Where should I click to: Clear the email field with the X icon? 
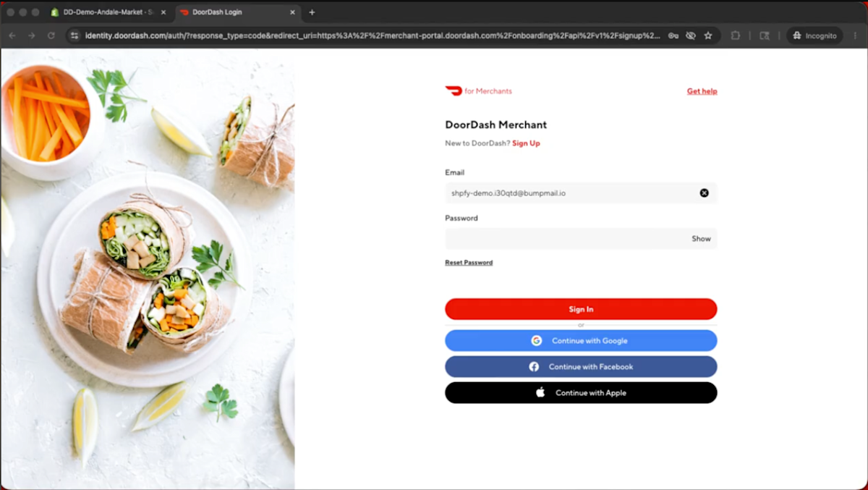pyautogui.click(x=704, y=193)
